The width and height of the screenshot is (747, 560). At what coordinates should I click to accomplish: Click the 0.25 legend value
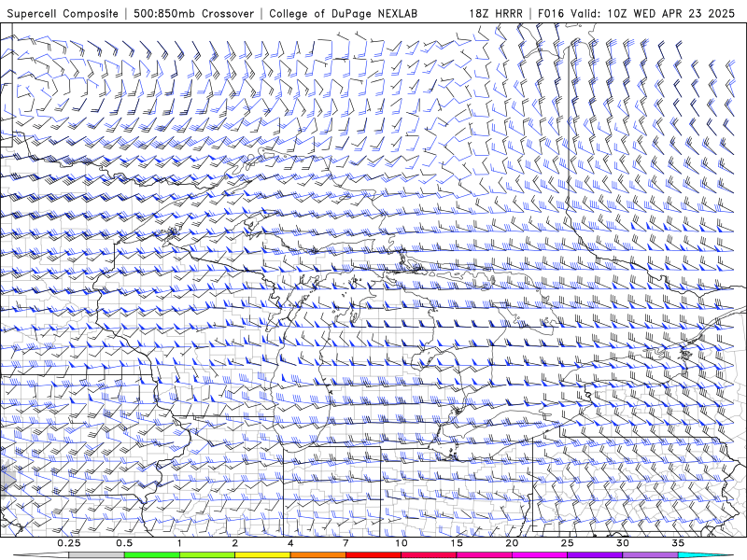tap(69, 543)
